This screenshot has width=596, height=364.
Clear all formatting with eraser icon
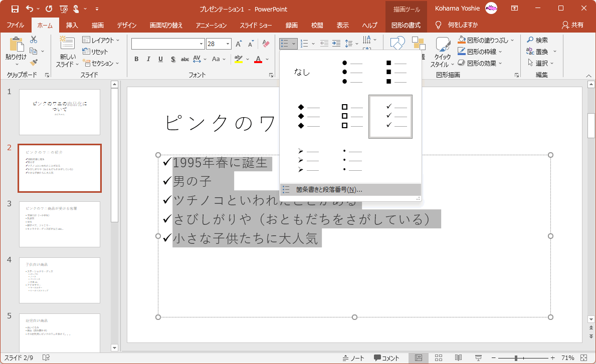[x=266, y=44]
